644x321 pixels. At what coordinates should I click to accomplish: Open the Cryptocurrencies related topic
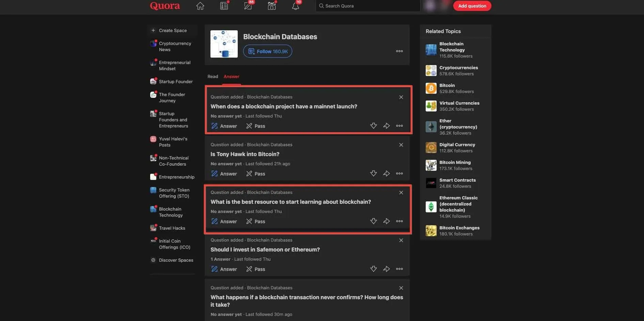[x=458, y=67]
